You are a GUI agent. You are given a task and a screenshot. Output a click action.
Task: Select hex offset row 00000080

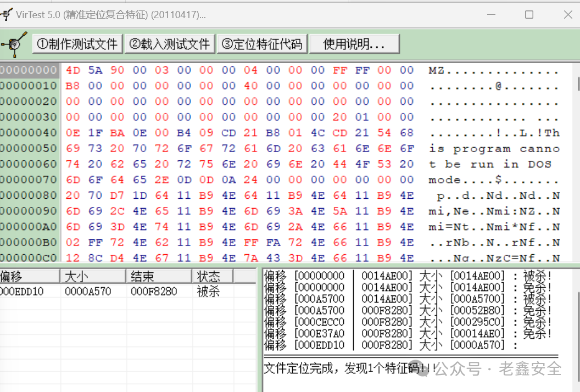point(29,195)
